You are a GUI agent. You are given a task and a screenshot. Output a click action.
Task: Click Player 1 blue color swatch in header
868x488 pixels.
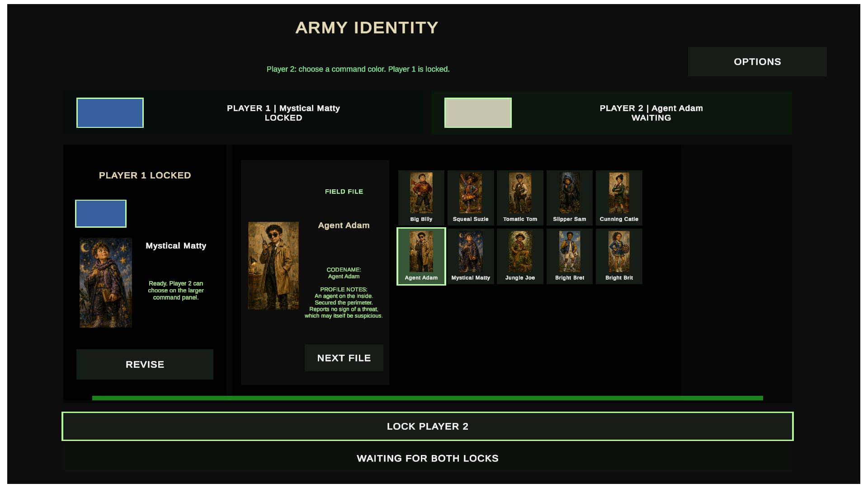click(110, 113)
